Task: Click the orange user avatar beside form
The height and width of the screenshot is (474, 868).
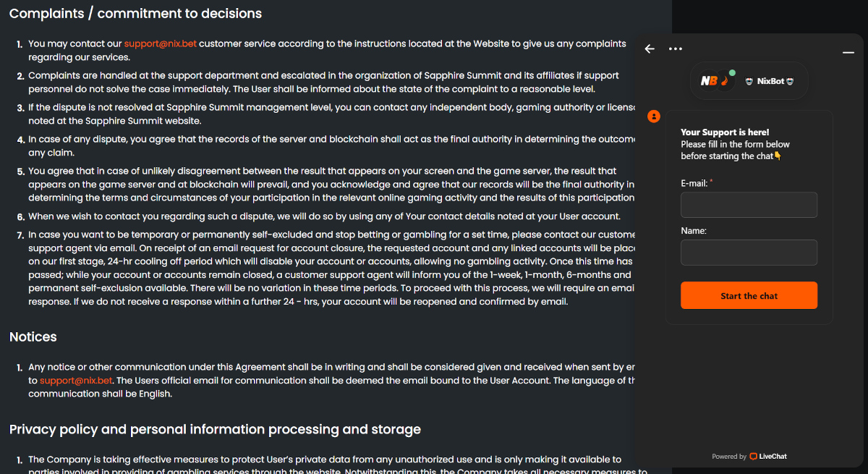Action: [x=654, y=116]
